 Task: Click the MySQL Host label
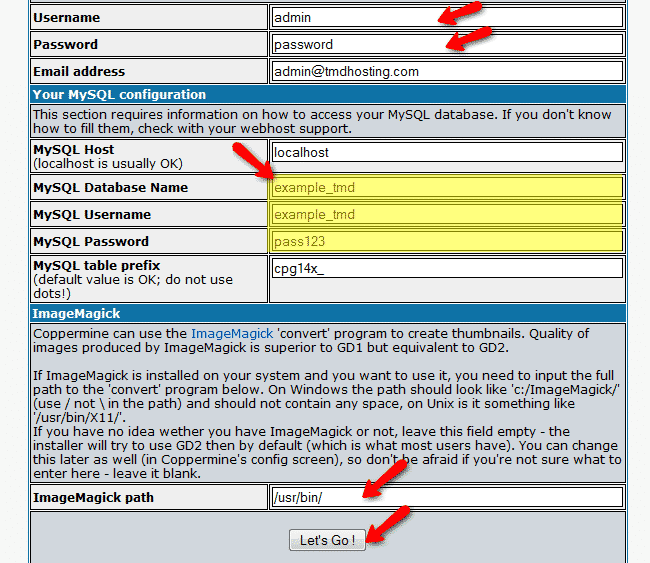pyautogui.click(x=73, y=150)
